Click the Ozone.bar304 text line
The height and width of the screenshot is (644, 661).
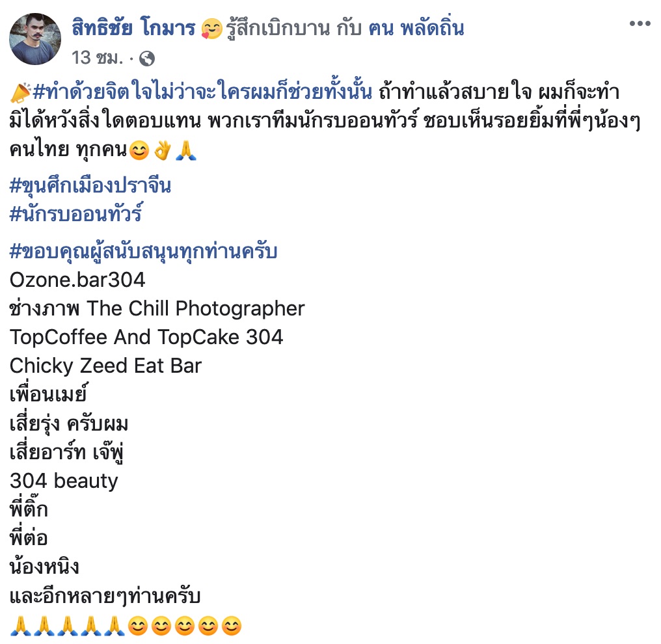coord(77,280)
